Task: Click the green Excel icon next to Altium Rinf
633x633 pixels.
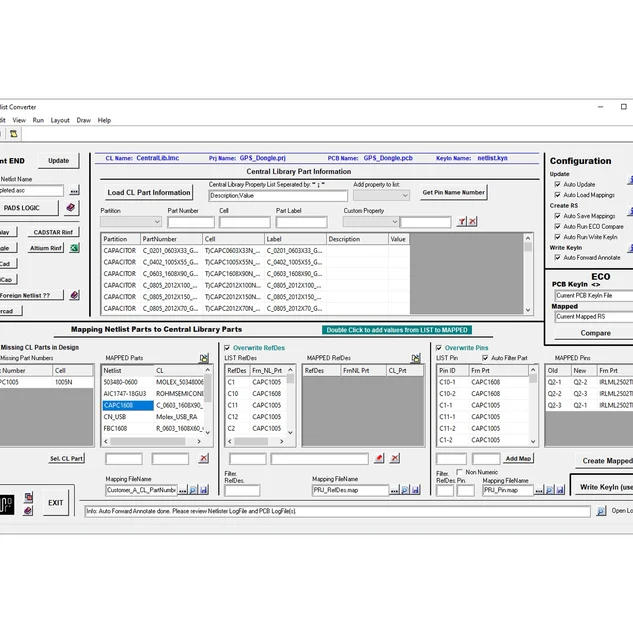Action: click(x=74, y=248)
